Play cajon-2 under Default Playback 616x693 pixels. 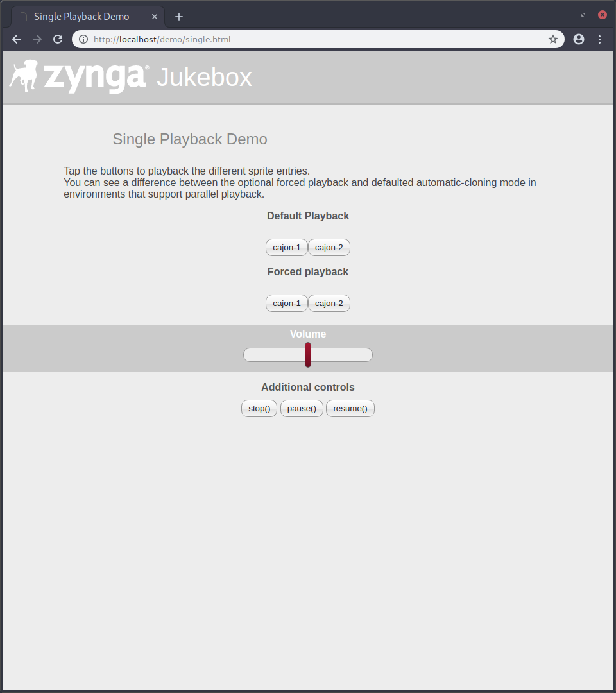click(x=329, y=248)
